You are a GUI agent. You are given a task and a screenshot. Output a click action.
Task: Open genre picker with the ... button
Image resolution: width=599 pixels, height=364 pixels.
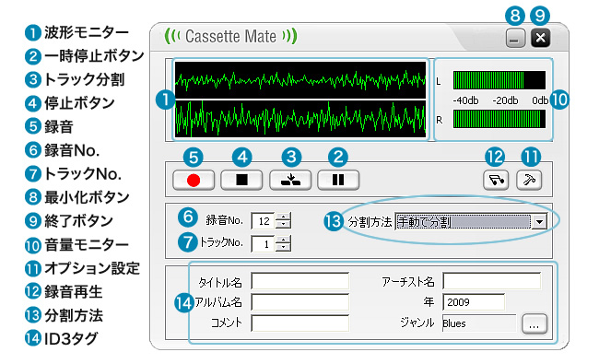(534, 323)
